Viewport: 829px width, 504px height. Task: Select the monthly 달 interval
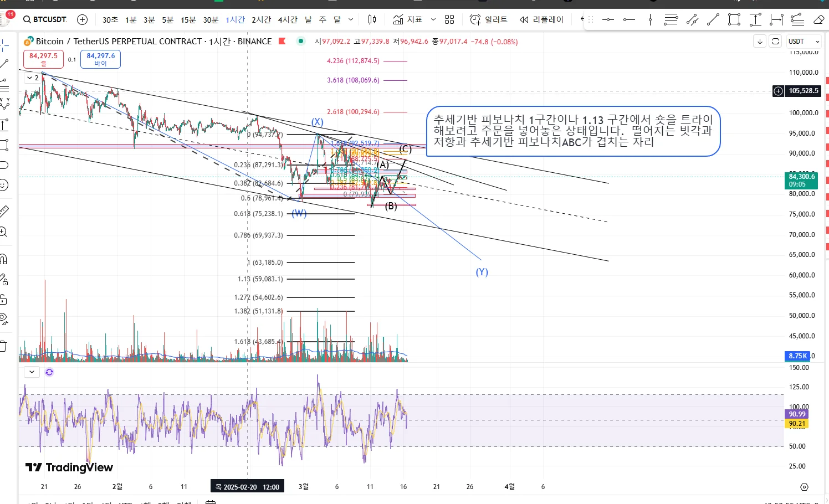(x=337, y=19)
